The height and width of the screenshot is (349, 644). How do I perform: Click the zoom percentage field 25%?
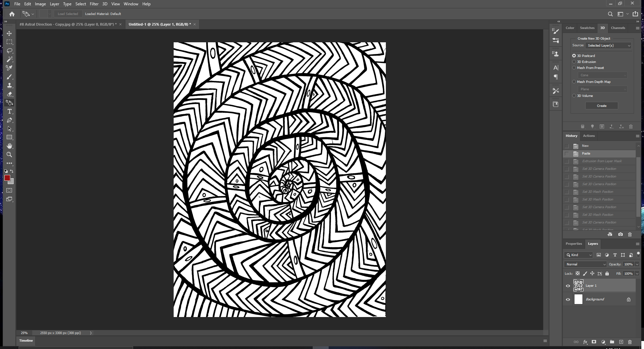pyautogui.click(x=24, y=333)
